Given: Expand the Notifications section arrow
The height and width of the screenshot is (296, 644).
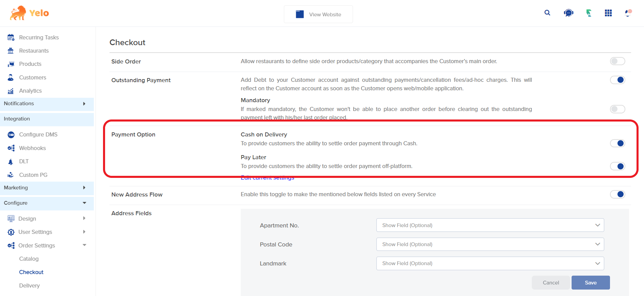Looking at the screenshot, I should pyautogui.click(x=84, y=104).
